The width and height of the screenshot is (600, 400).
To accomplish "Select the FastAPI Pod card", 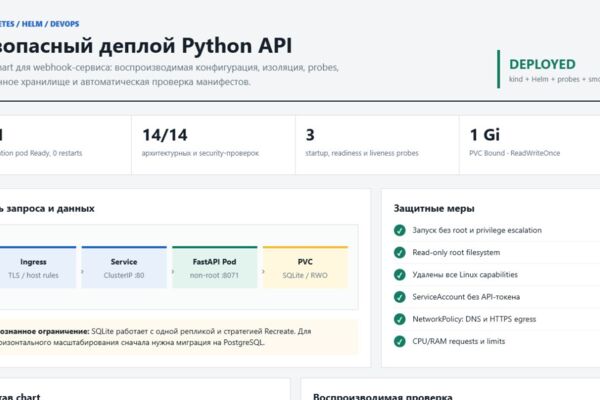I will pos(215,267).
